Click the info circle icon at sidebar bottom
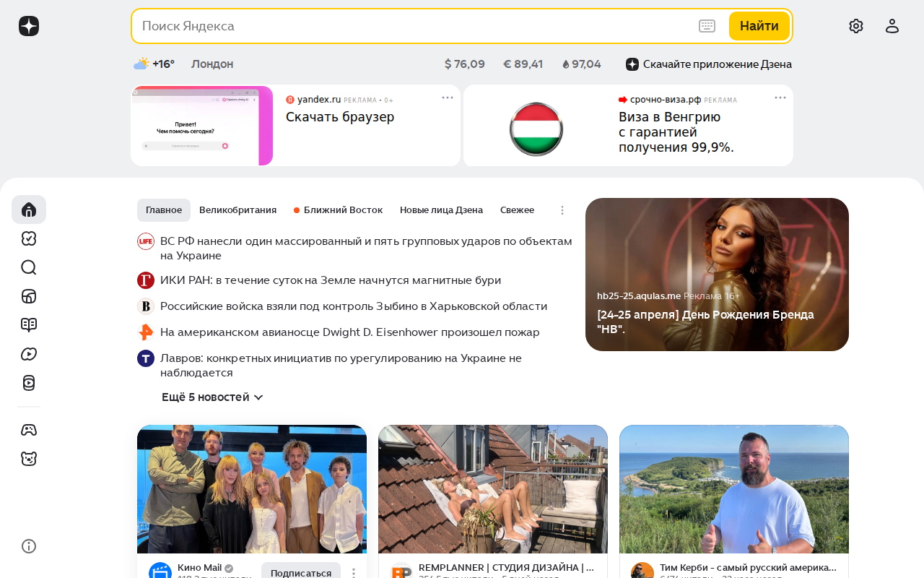This screenshot has height=578, width=924. pyautogui.click(x=29, y=546)
